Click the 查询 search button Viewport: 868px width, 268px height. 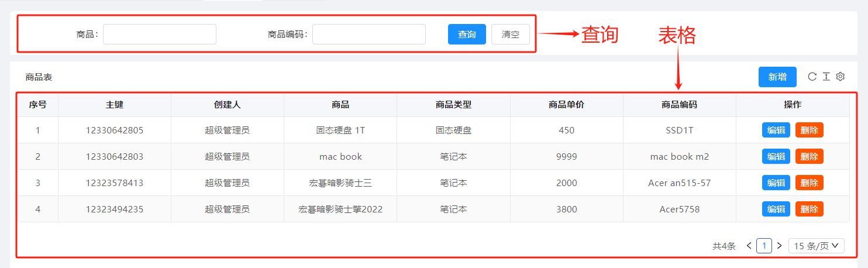(x=467, y=35)
